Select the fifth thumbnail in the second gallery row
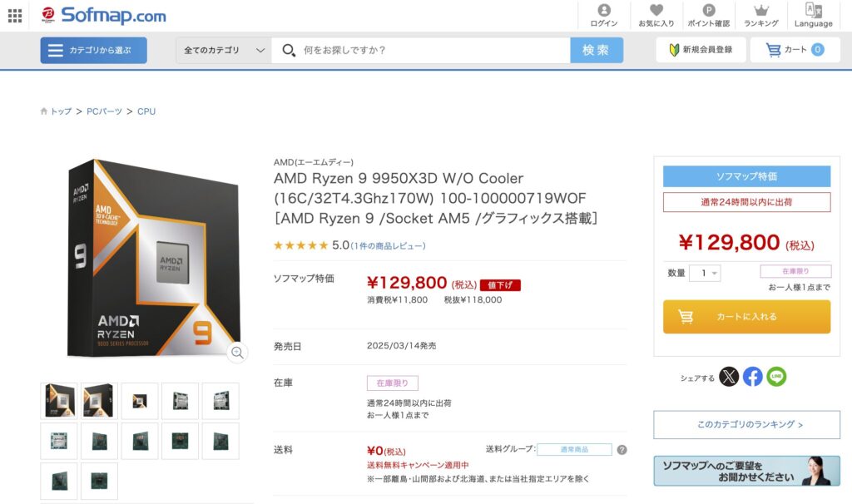The width and height of the screenshot is (852, 504). [x=220, y=441]
